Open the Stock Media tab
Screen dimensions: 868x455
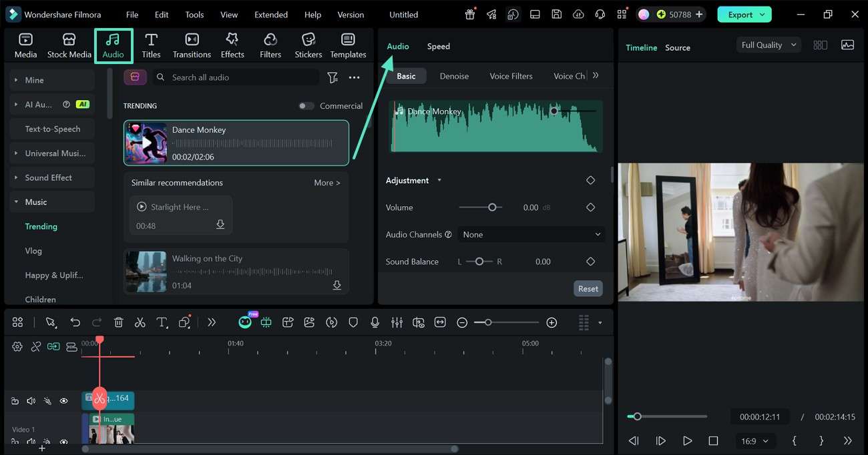pyautogui.click(x=69, y=45)
